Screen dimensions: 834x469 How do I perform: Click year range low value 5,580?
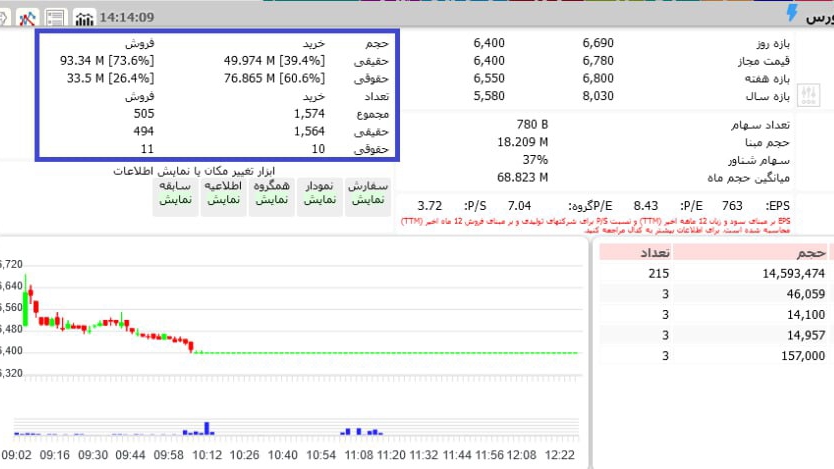click(x=489, y=96)
